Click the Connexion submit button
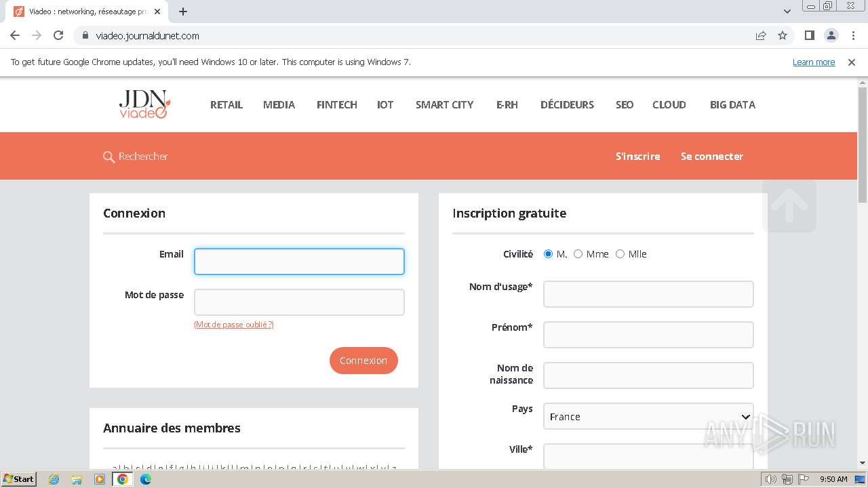This screenshot has height=488, width=868. pos(363,361)
